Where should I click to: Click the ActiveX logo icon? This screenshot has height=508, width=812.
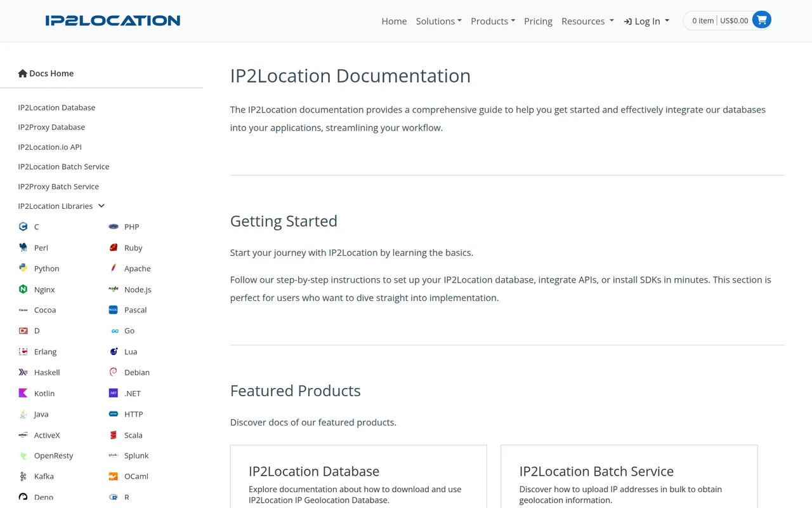coord(23,435)
